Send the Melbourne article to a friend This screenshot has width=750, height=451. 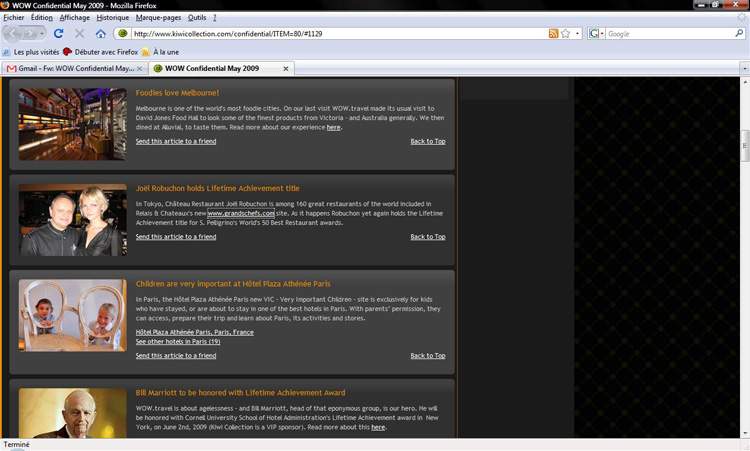(176, 141)
